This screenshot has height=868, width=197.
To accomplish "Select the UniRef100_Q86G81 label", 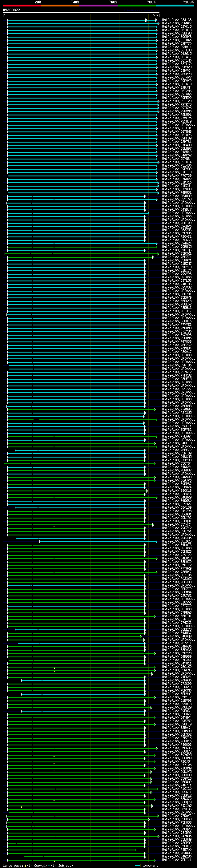I will (x=177, y=514).
